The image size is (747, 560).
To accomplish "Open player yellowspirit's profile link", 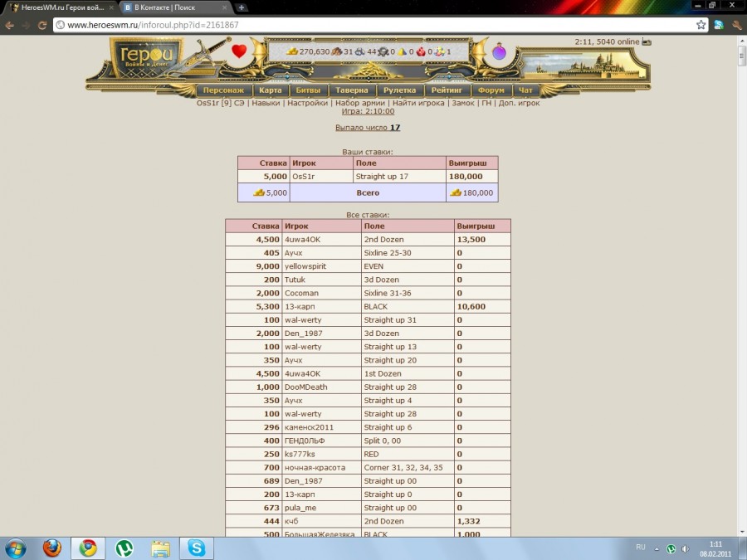I will [x=305, y=266].
